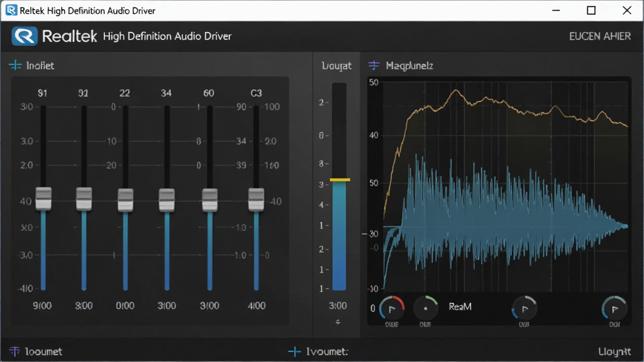Click the 0/00 value under third slider
The image size is (644, 362).
[x=125, y=305]
